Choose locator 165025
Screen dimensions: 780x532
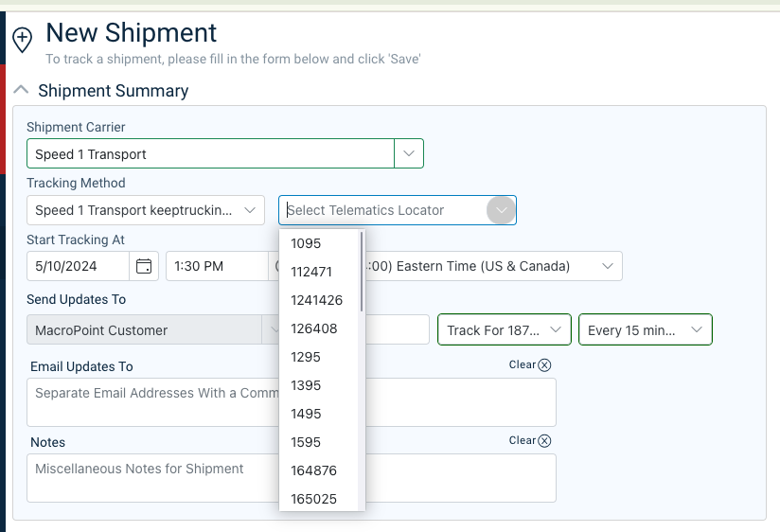click(x=318, y=499)
